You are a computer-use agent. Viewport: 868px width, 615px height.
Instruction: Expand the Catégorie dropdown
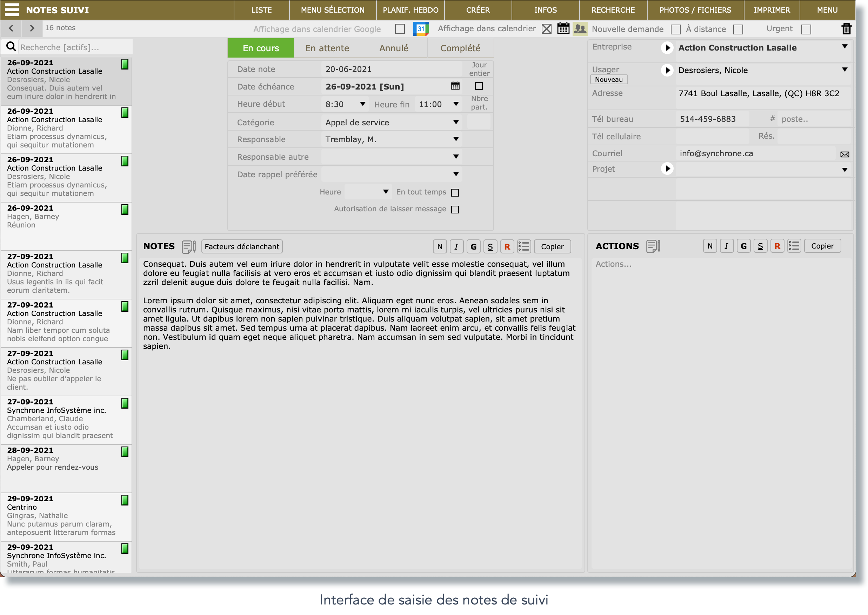click(456, 122)
